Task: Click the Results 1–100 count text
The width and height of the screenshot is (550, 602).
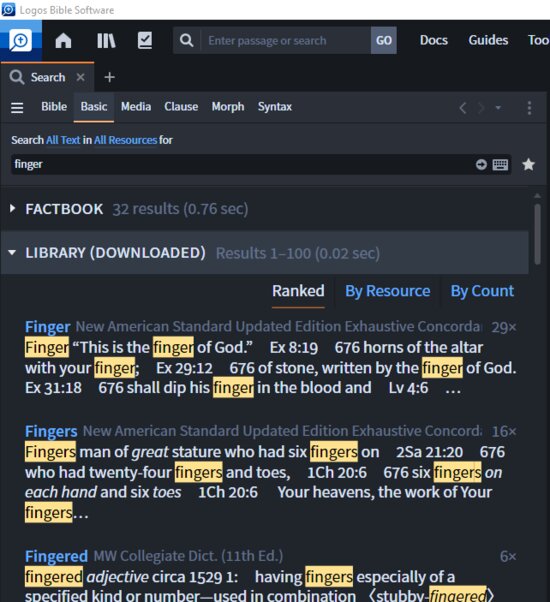Action: 298,253
